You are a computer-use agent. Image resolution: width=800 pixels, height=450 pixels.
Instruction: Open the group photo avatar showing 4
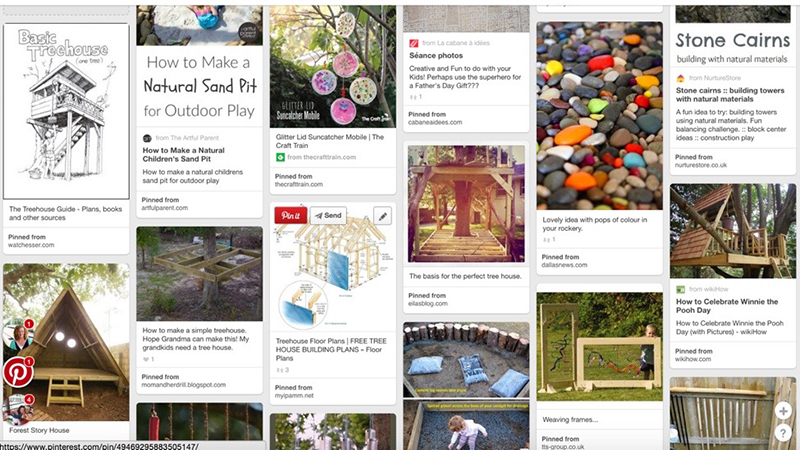tap(18, 410)
